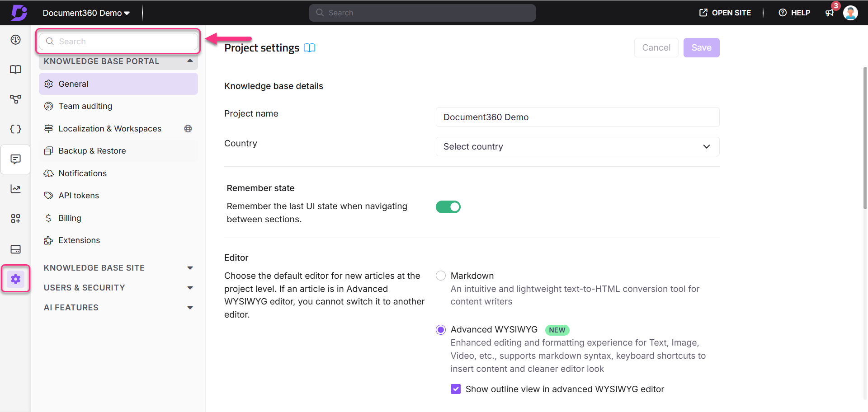Image resolution: width=868 pixels, height=412 pixels.
Task: Uncheck Show outline view in advanced WYSIWYG
Action: 456,389
